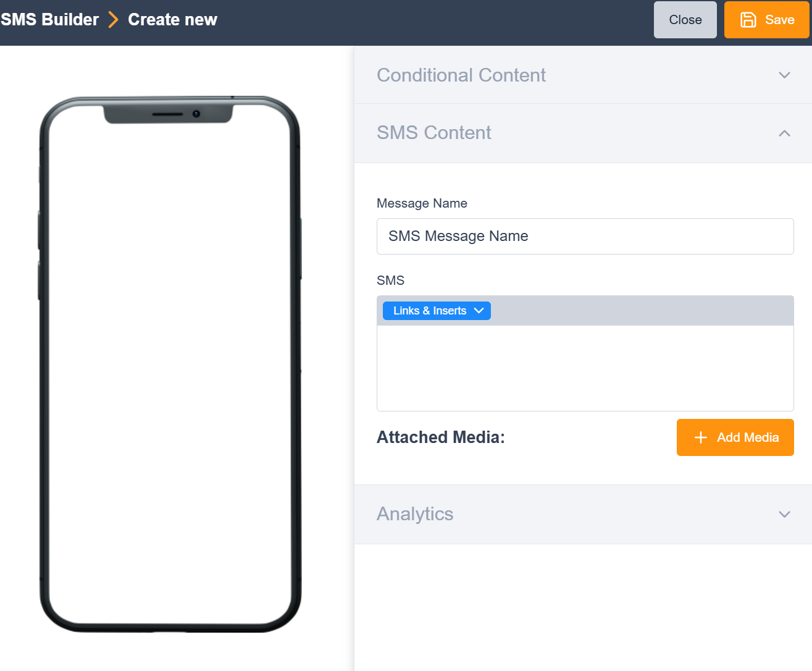Focus the Message Name input field
This screenshot has width=812, height=671.
585,236
